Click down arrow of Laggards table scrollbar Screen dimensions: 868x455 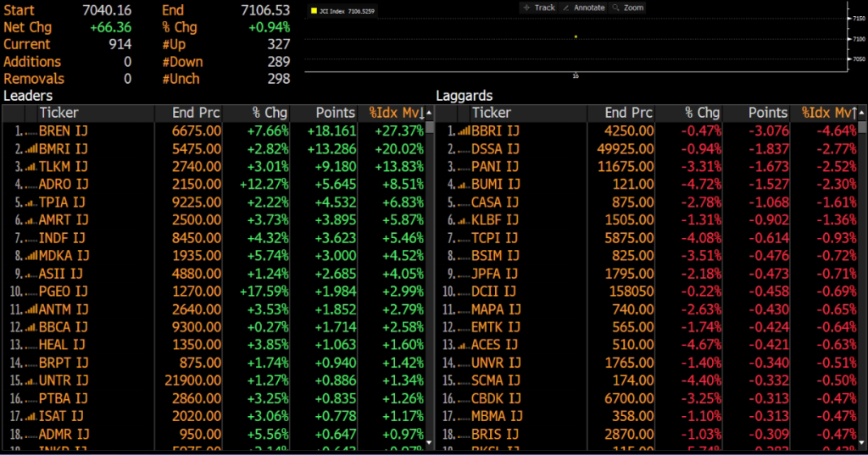click(862, 442)
